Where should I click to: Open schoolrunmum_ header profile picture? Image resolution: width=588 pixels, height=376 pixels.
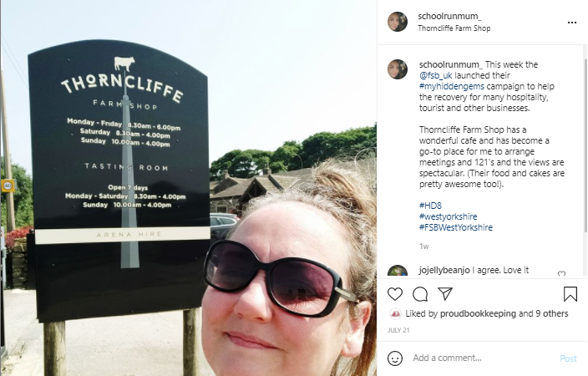tap(398, 22)
